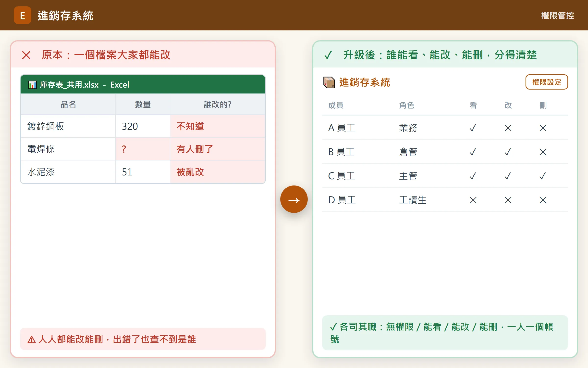Image resolution: width=588 pixels, height=368 pixels.
Task: Click the 看 column header
Action: [473, 105]
